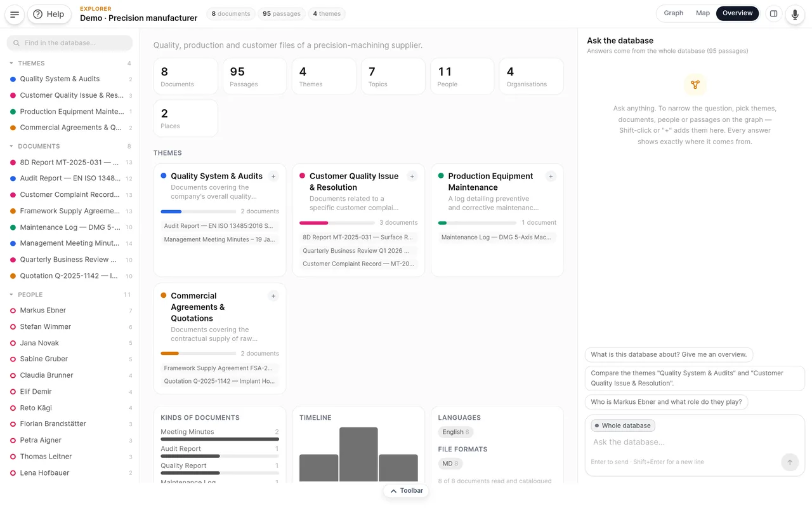Open Audit Report chip in Quality System card
The image size is (812, 508).
click(219, 226)
